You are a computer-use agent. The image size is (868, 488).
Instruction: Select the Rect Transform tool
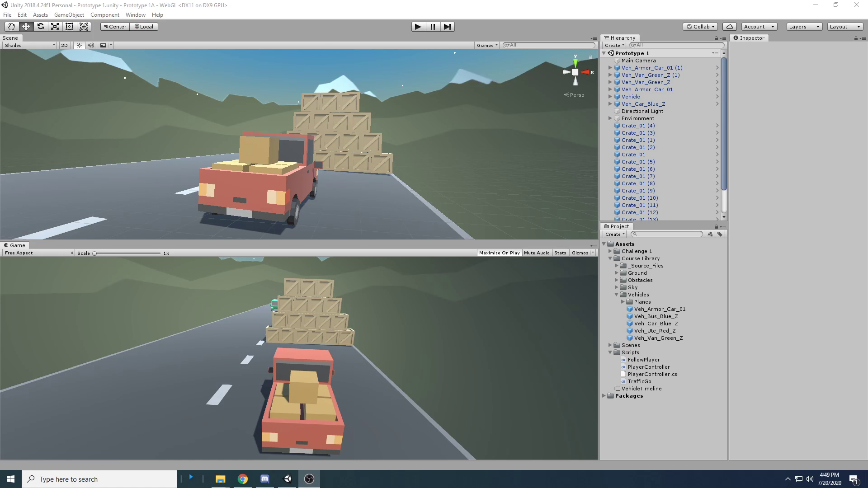tap(70, 27)
